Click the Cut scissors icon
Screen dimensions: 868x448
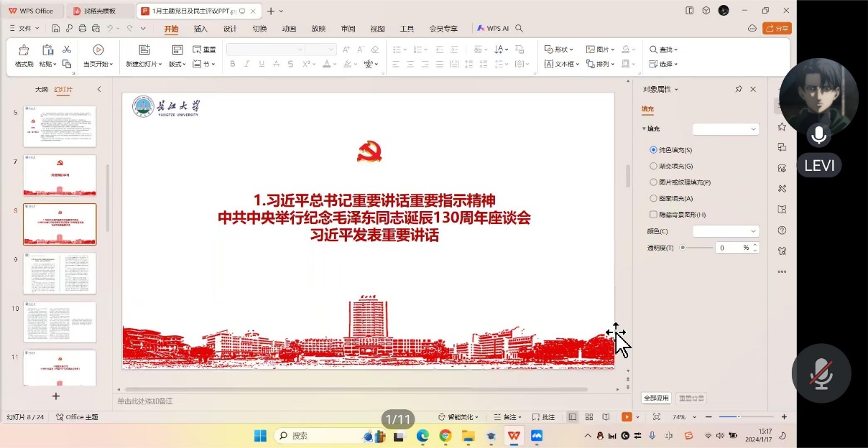pos(67,50)
